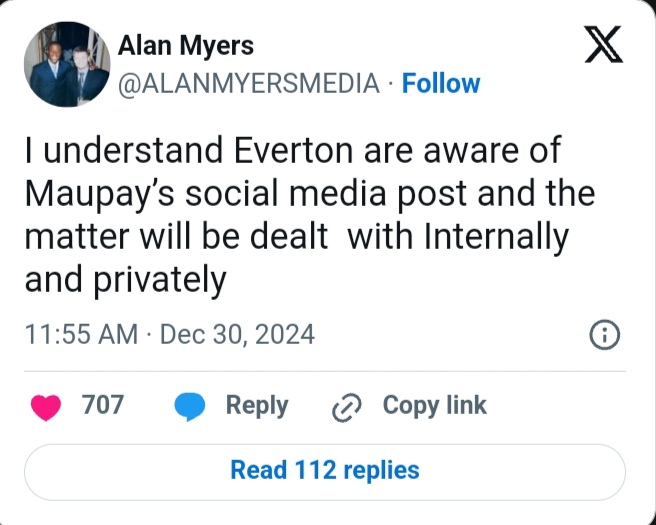656x525 pixels.
Task: Click the Dec 30, 2024 date
Action: [x=237, y=335]
